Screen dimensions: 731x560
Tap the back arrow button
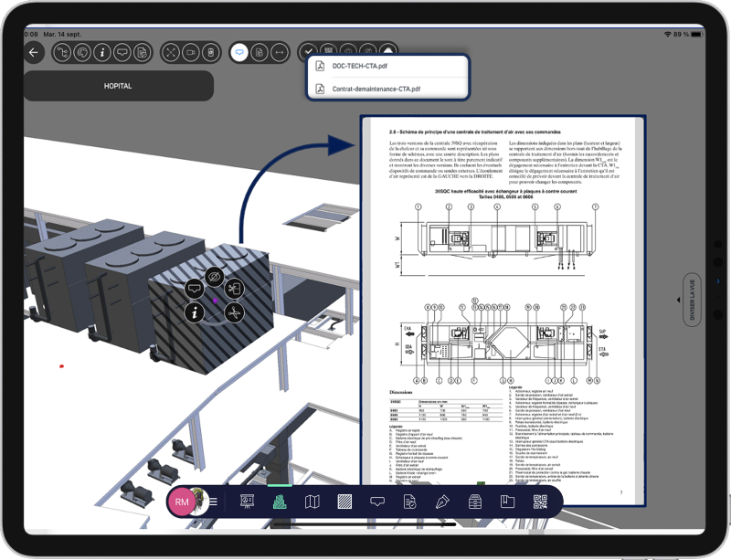(34, 53)
